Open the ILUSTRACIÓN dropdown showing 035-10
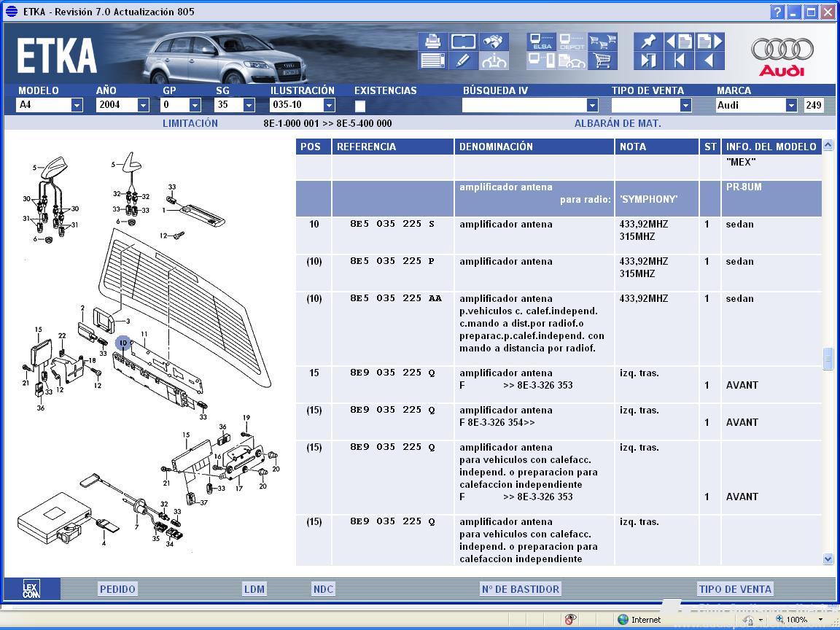Screen dimensions: 840x630 pos(330,105)
